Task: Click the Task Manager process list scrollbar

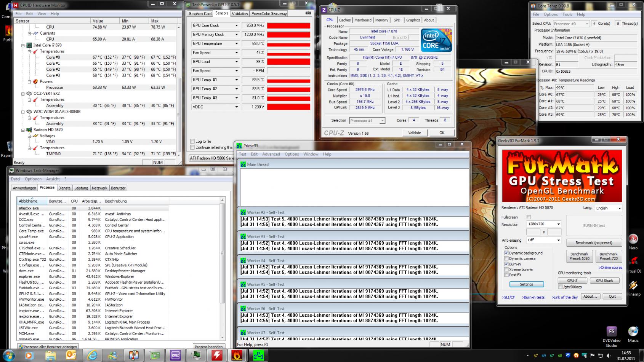Action: (x=223, y=268)
